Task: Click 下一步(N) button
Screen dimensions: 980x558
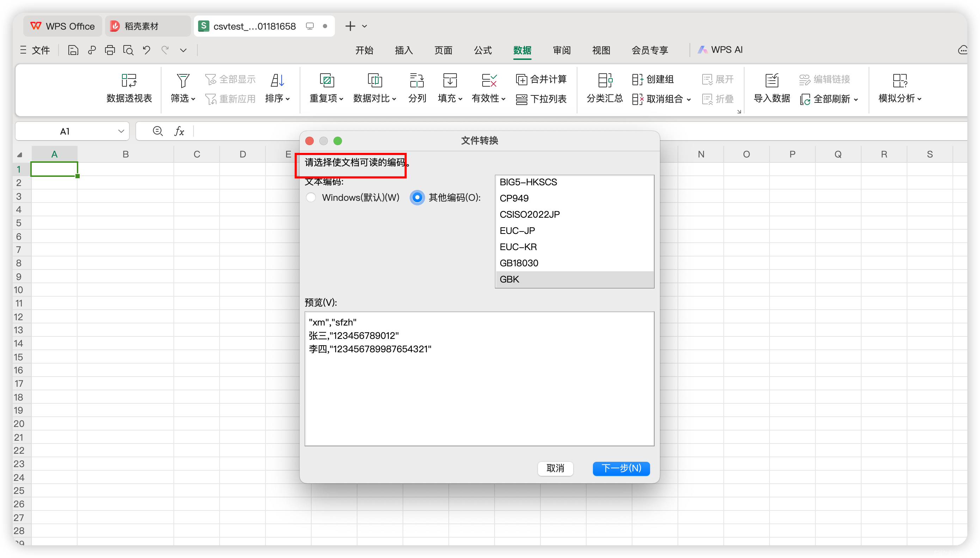Action: point(621,468)
